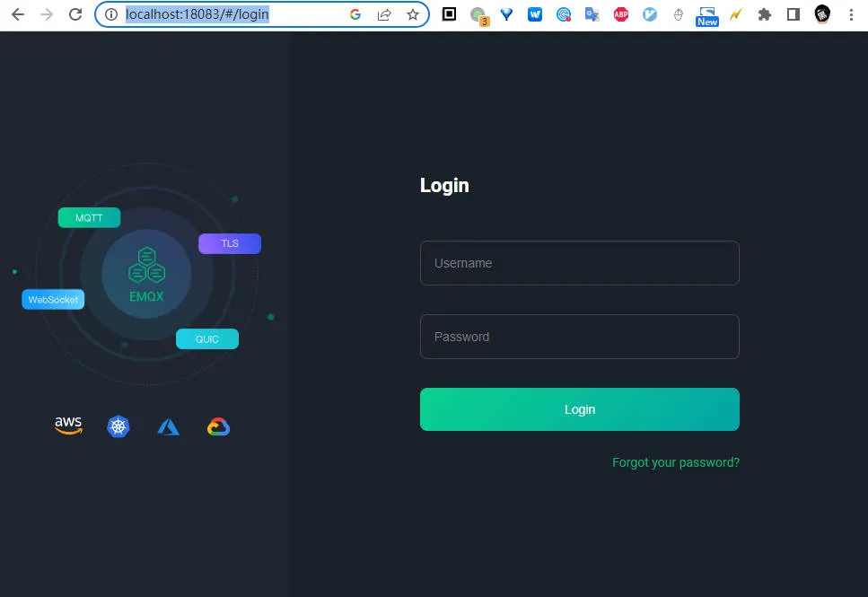Click the EMQX logo in the circle

pos(146,274)
